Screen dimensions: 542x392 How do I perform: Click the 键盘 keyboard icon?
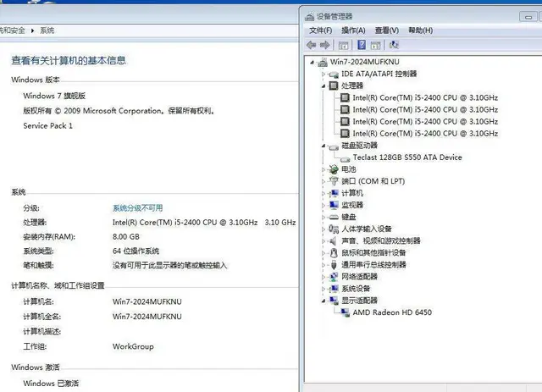click(334, 217)
